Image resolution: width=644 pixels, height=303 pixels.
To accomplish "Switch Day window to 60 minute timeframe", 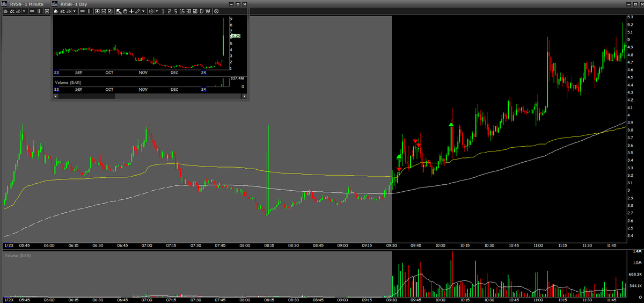I will click(x=195, y=11).
